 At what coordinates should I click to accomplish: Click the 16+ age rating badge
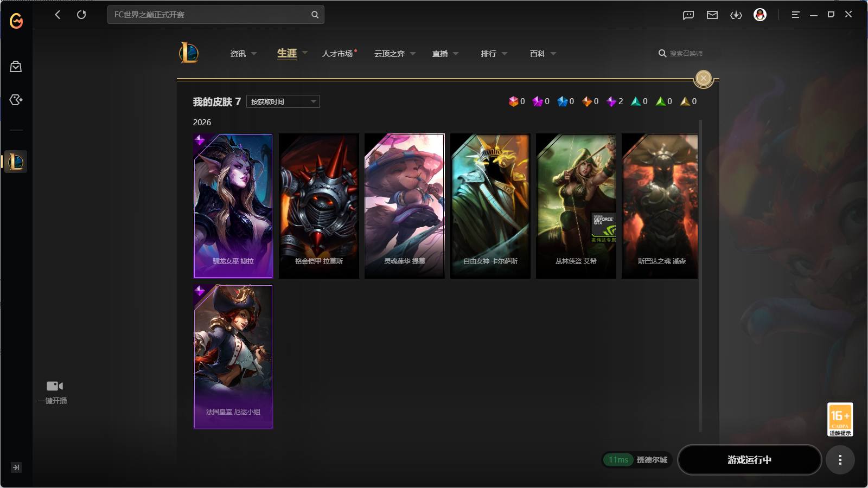click(x=840, y=419)
